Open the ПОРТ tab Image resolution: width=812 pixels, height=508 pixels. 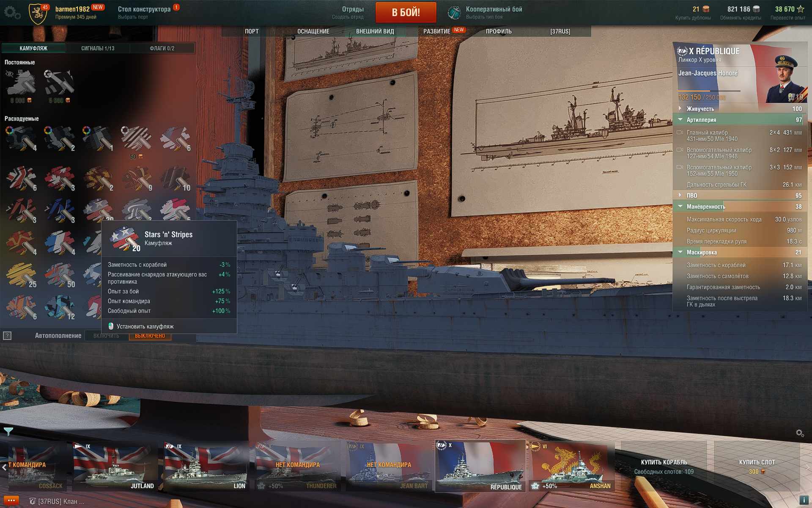(252, 31)
